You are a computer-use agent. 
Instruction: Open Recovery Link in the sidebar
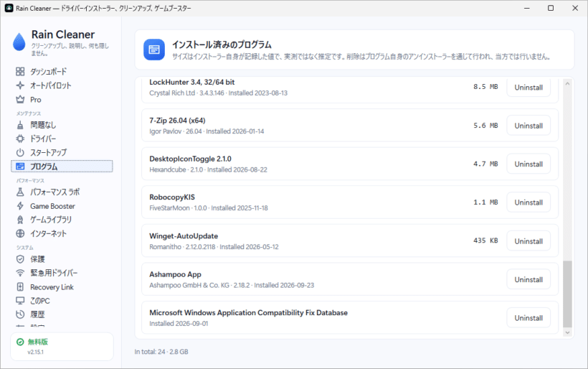pyautogui.click(x=62, y=287)
